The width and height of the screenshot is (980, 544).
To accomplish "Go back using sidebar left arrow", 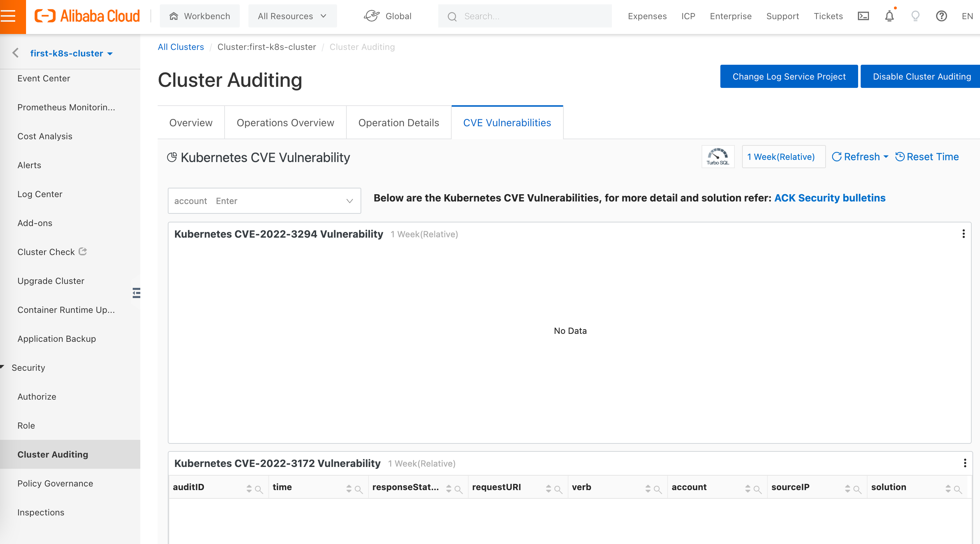I will click(16, 53).
